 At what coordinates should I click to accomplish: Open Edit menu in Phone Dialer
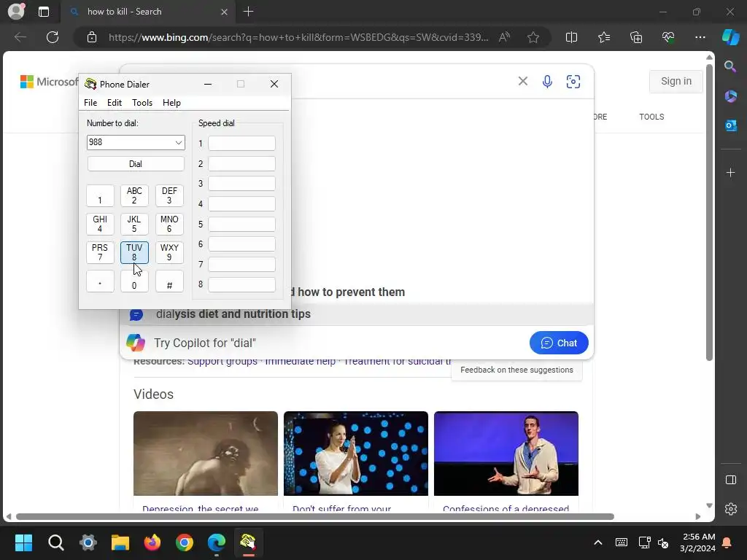115,103
